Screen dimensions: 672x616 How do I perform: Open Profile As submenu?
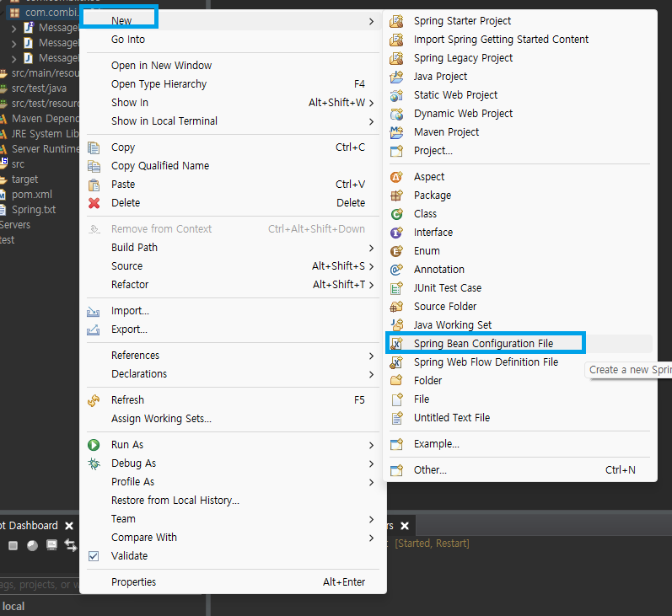click(x=234, y=482)
